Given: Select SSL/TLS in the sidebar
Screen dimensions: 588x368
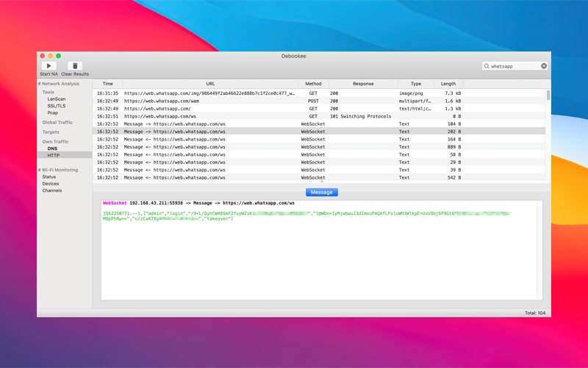Looking at the screenshot, I should pos(57,106).
